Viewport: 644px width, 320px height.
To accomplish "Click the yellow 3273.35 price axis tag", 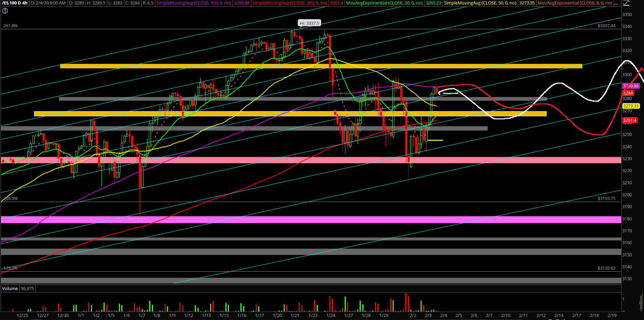I will click(631, 106).
